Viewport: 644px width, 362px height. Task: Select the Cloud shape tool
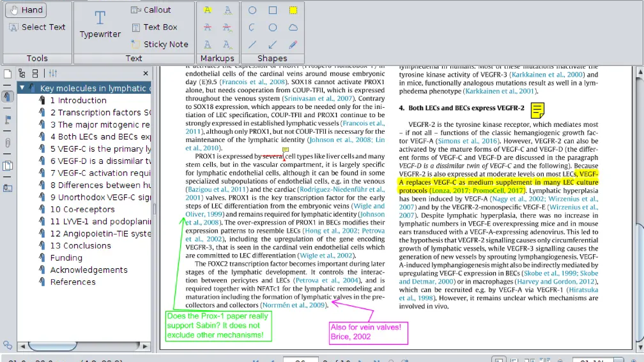pos(293,27)
